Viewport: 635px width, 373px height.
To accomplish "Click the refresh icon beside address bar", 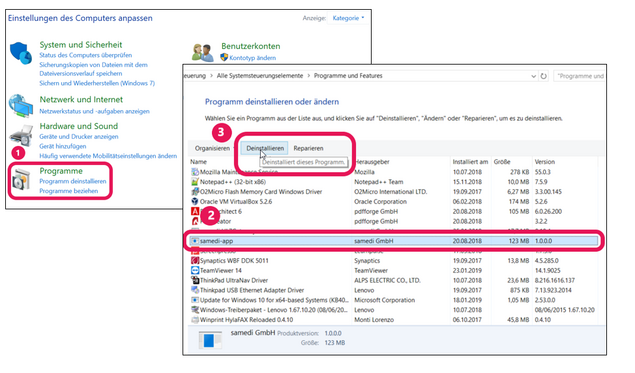I will (543, 76).
